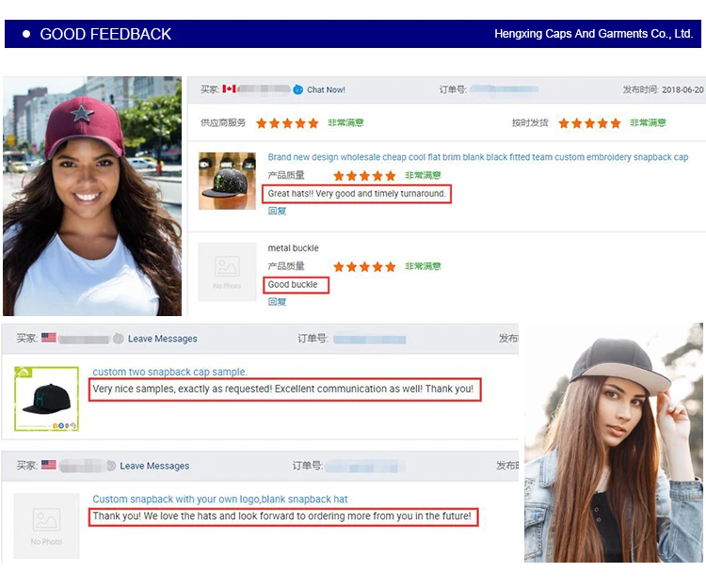
Task: Click the metal buckle product title
Action: tap(293, 247)
